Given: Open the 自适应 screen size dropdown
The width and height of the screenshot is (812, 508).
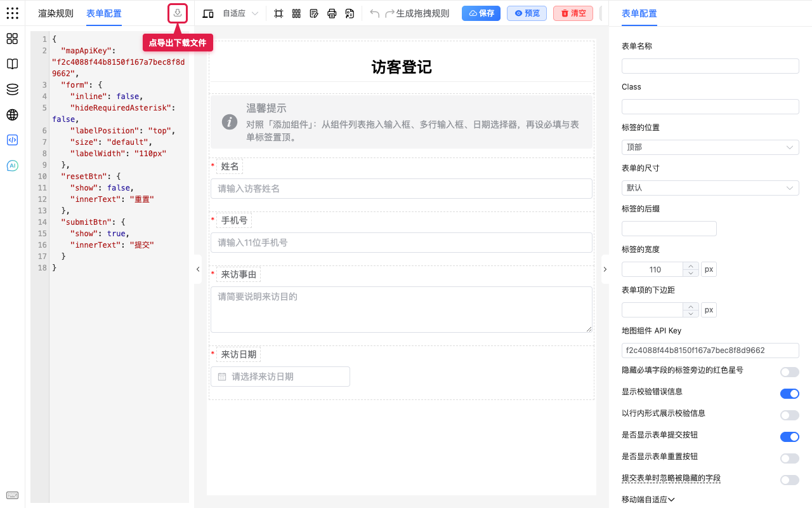Looking at the screenshot, I should 240,13.
